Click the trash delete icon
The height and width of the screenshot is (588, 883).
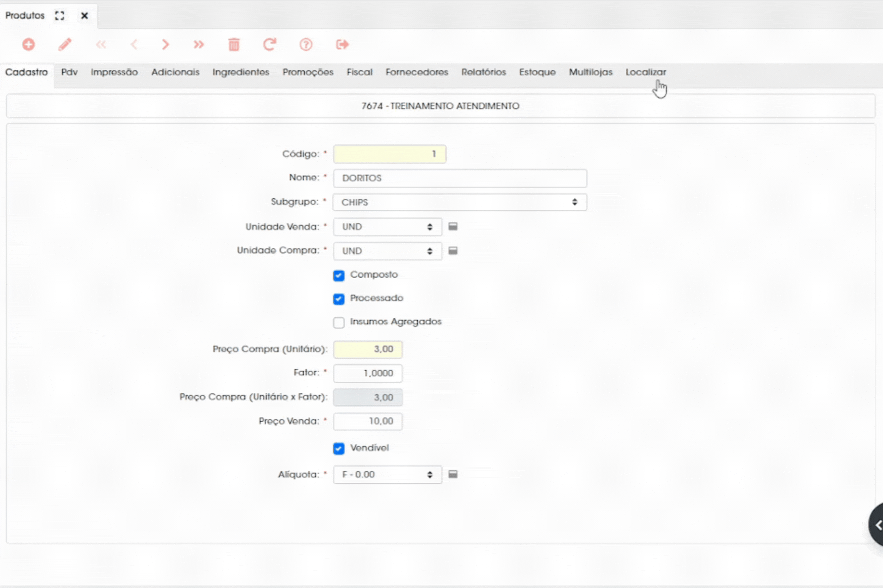point(234,44)
